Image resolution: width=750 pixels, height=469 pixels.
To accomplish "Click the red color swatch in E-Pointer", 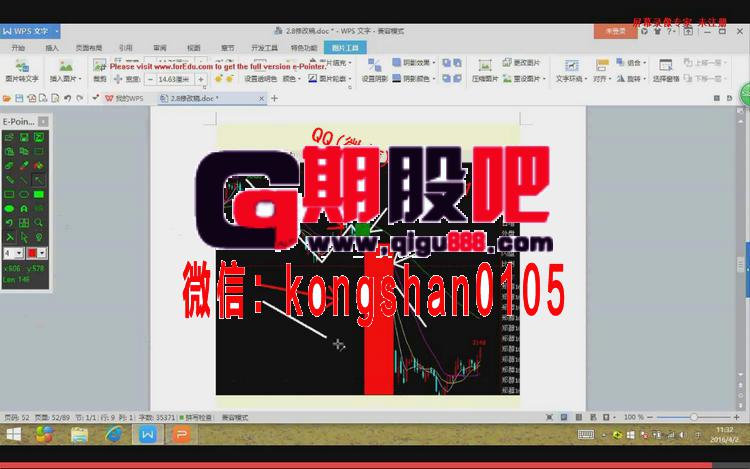I will [32, 253].
